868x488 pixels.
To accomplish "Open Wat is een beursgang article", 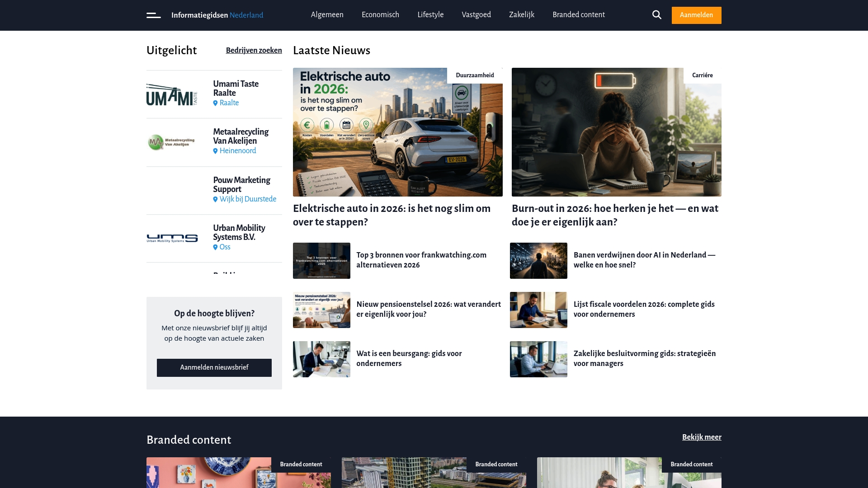I will click(409, 358).
